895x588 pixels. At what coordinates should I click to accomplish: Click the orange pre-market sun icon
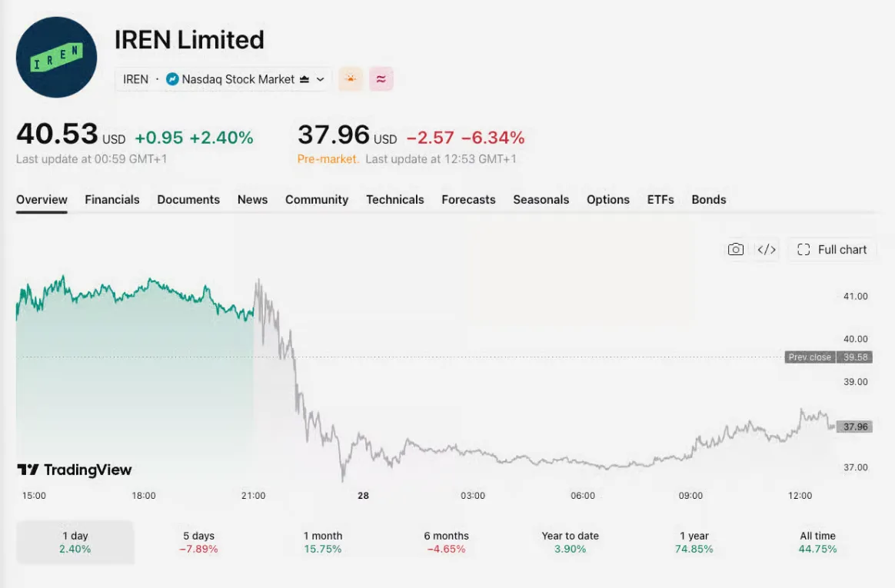tap(351, 78)
